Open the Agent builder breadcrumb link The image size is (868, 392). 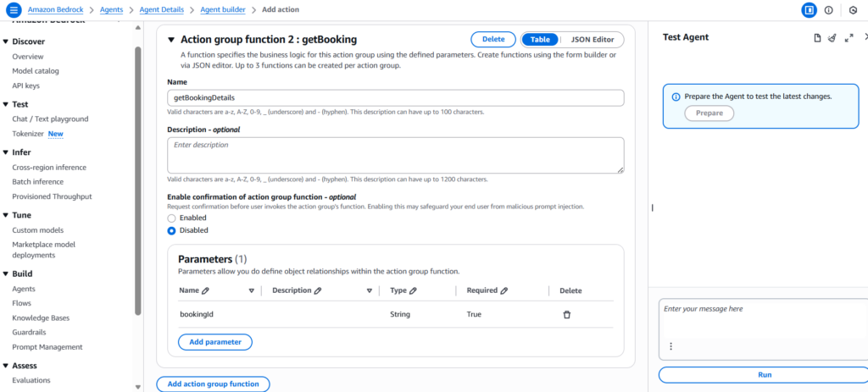click(223, 9)
